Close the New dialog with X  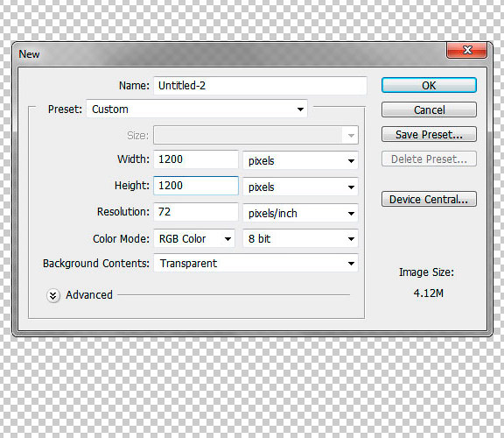[x=466, y=50]
